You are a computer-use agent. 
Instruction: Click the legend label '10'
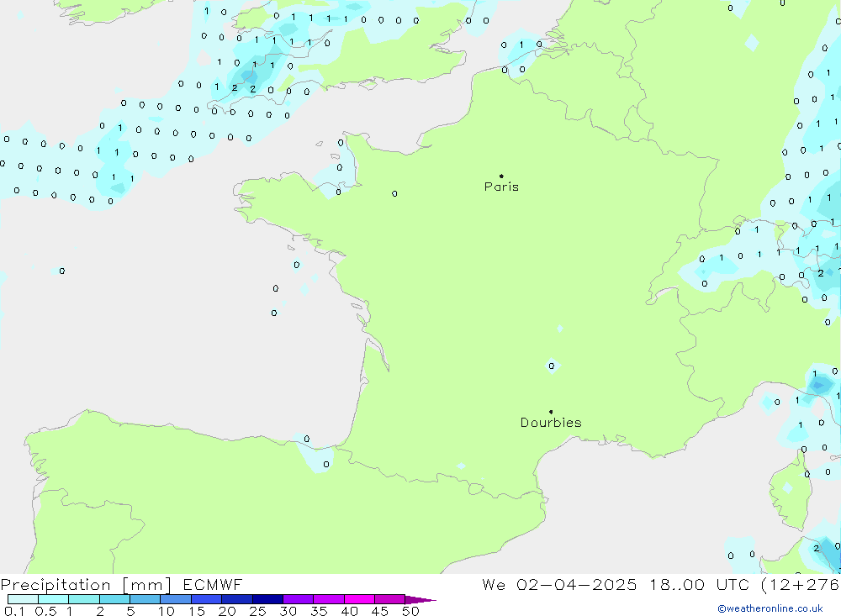tap(167, 611)
